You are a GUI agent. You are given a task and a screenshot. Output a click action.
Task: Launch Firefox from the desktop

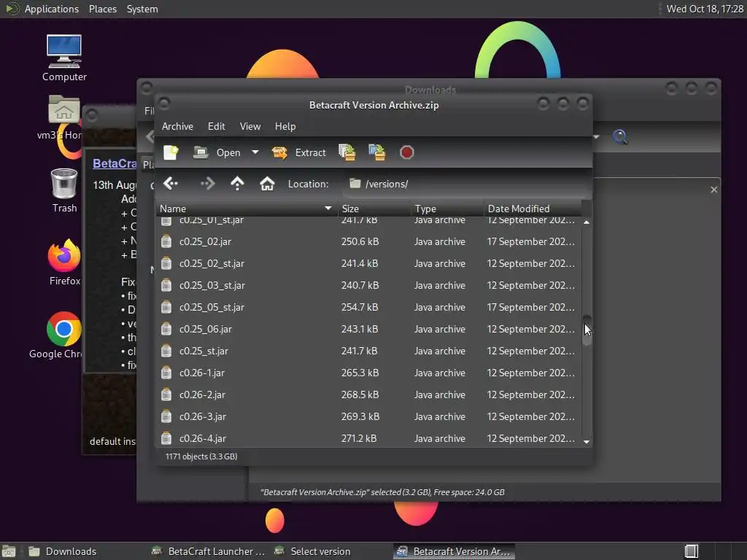[64, 262]
